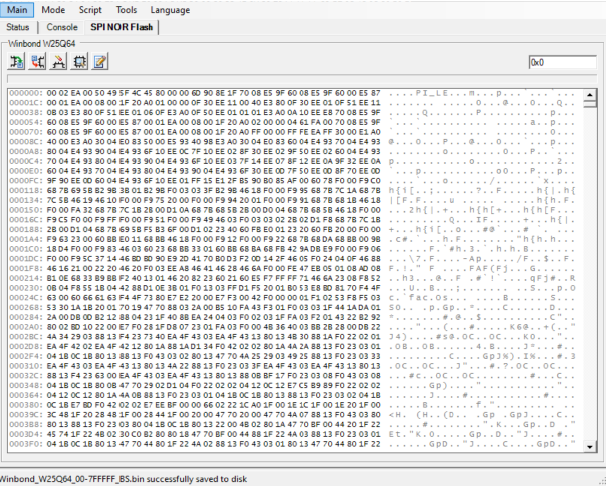Switch to the Console tab
Viewport: 606px width, 486px height.
(62, 27)
